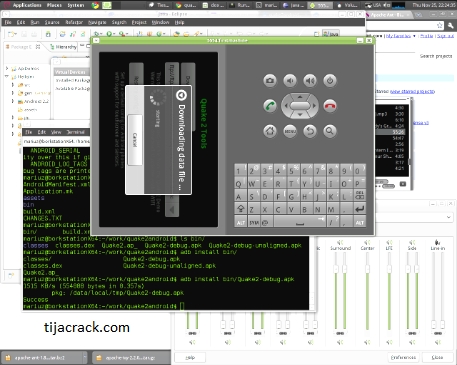
Task: Click the Eclipse debug toolbar icon
Action: tap(96, 34)
